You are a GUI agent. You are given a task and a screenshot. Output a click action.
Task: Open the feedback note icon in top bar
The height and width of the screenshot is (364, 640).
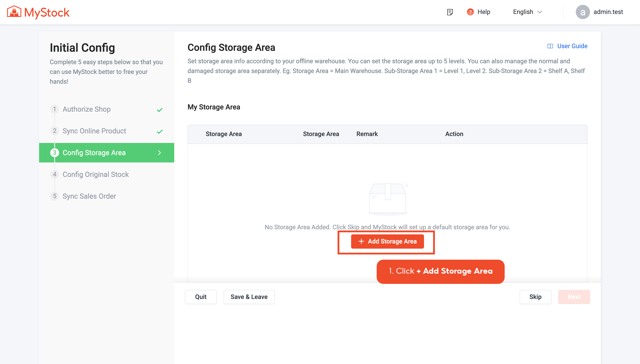(450, 12)
